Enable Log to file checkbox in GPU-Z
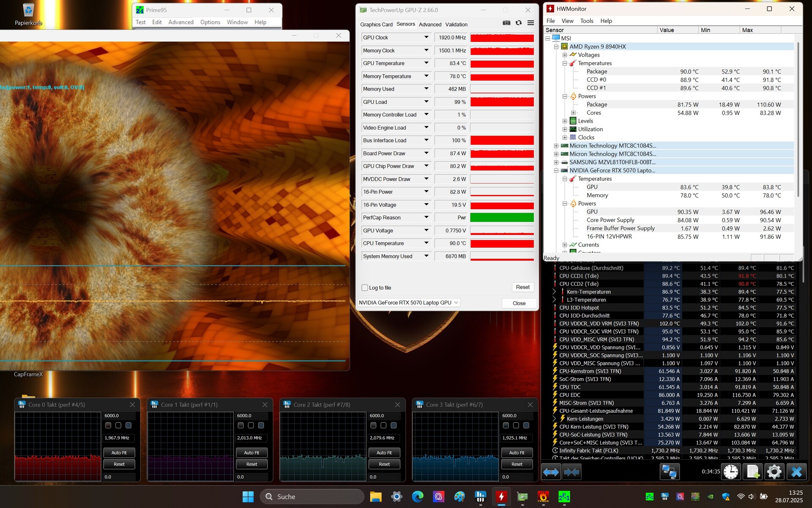 (x=365, y=288)
